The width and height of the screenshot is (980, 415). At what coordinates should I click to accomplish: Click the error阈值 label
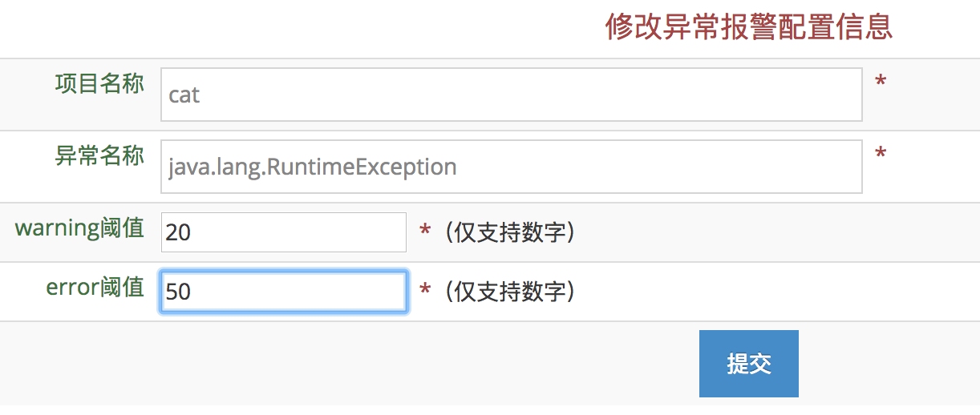95,288
